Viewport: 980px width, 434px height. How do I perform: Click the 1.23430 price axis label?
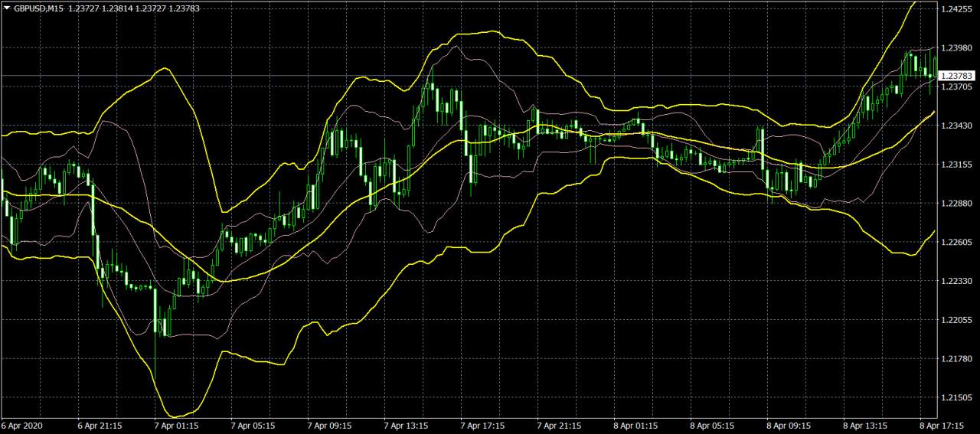tap(958, 126)
